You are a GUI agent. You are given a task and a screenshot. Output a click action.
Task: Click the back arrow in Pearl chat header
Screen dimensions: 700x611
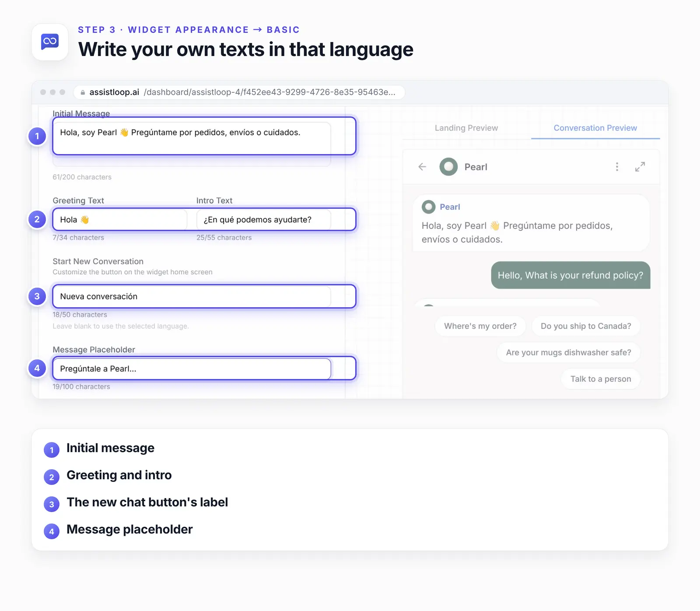click(422, 167)
